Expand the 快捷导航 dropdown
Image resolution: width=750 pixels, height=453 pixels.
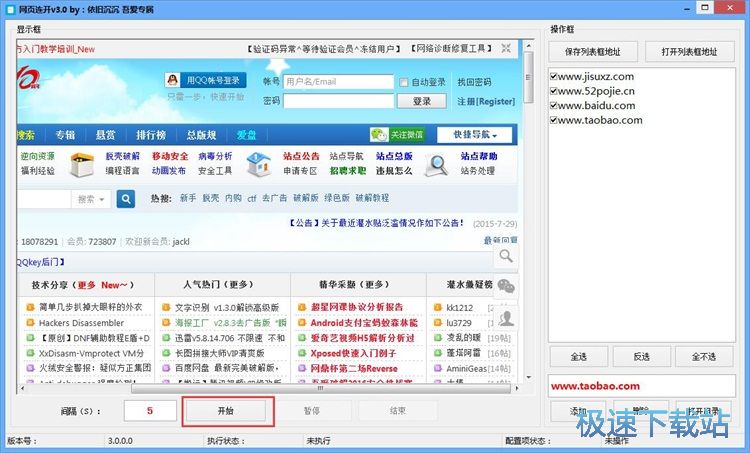pyautogui.click(x=474, y=135)
